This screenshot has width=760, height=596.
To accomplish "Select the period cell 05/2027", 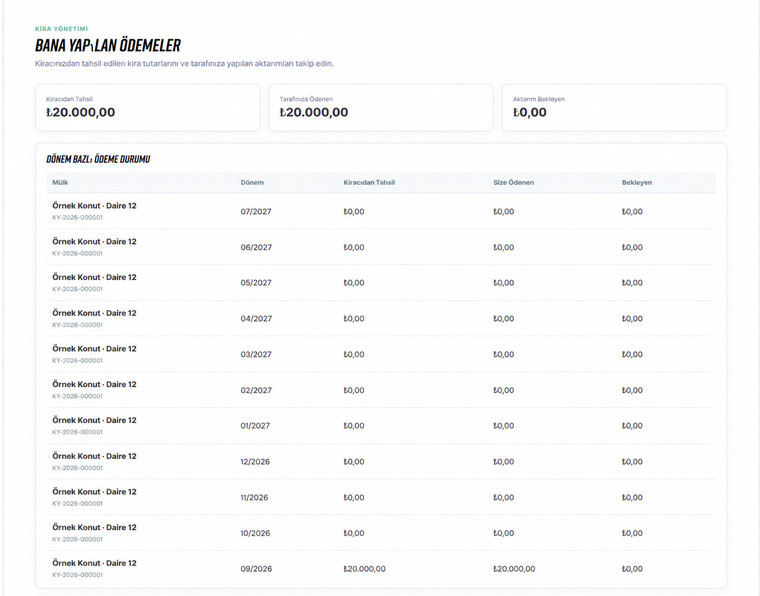I will 256,283.
